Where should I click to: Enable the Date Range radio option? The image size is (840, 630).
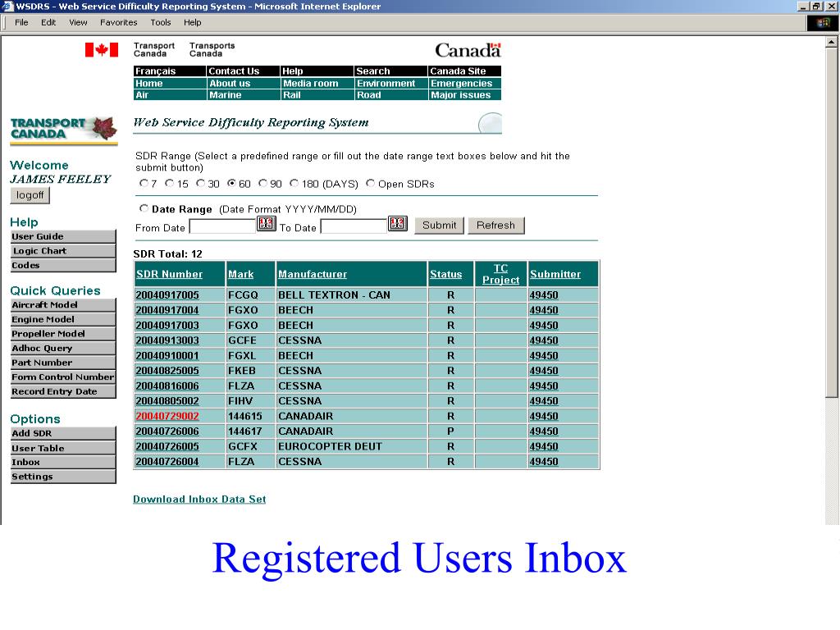[x=144, y=209]
